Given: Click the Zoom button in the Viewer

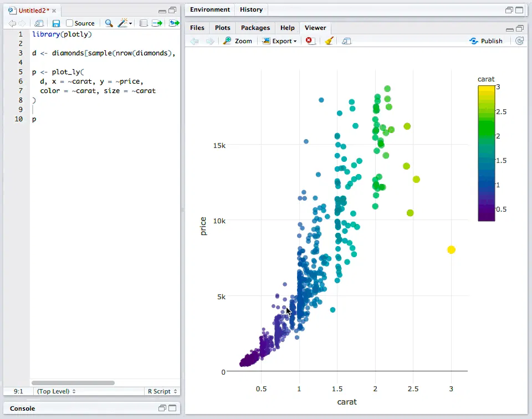Looking at the screenshot, I should 238,41.
